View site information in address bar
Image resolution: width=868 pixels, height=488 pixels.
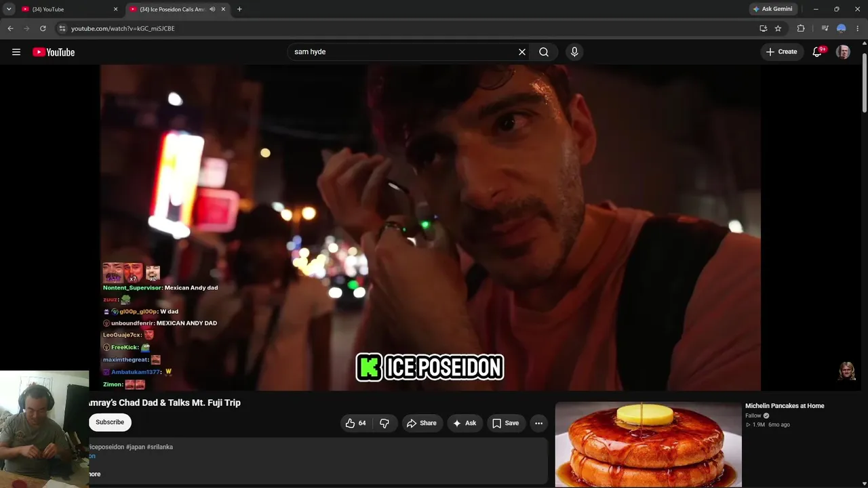pyautogui.click(x=62, y=28)
